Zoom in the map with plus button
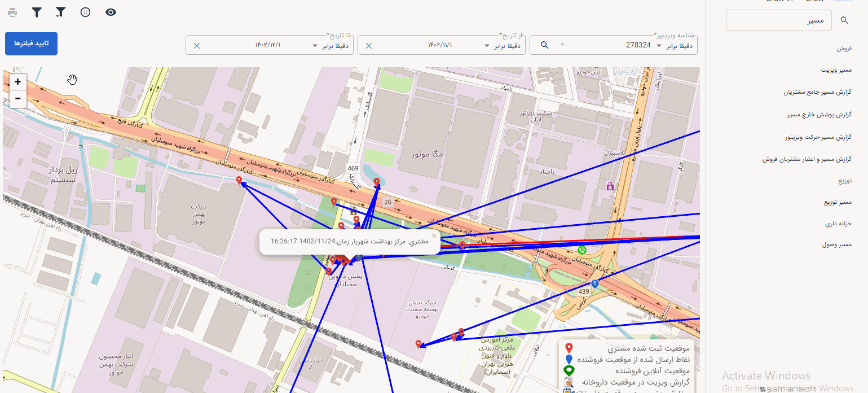The image size is (868, 393). point(18,82)
